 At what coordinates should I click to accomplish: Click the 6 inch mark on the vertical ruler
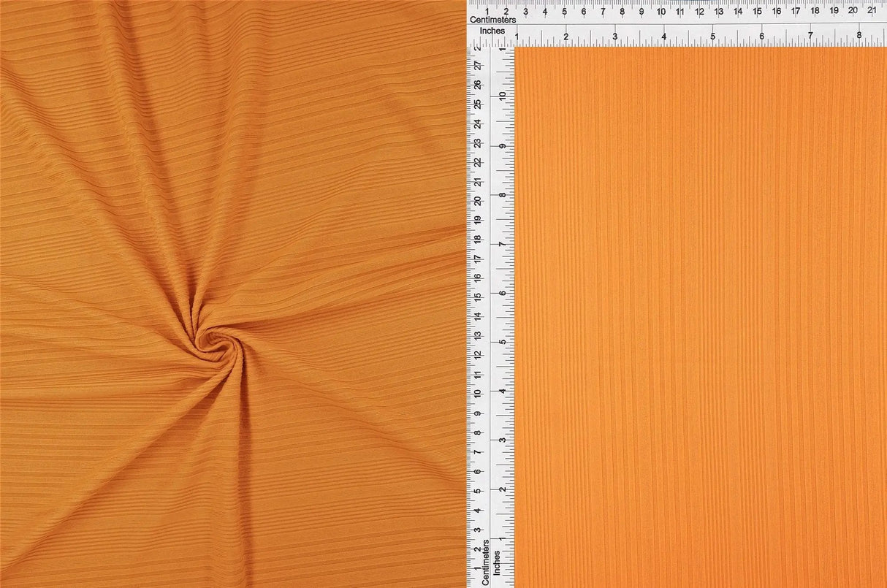click(x=502, y=292)
